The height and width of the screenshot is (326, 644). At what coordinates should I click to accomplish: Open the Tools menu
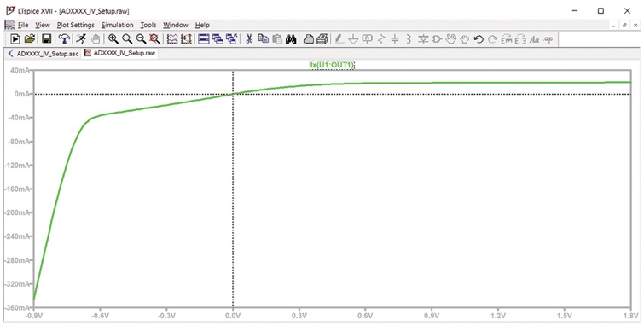coord(148,25)
